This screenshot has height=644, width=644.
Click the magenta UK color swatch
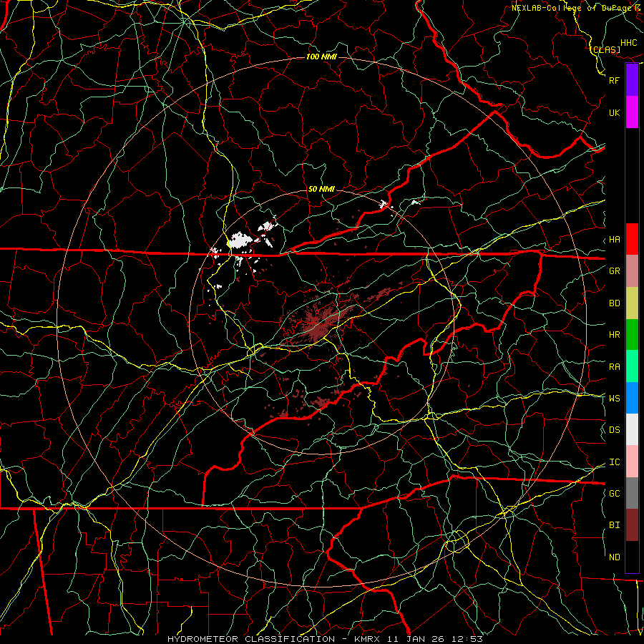(x=632, y=112)
